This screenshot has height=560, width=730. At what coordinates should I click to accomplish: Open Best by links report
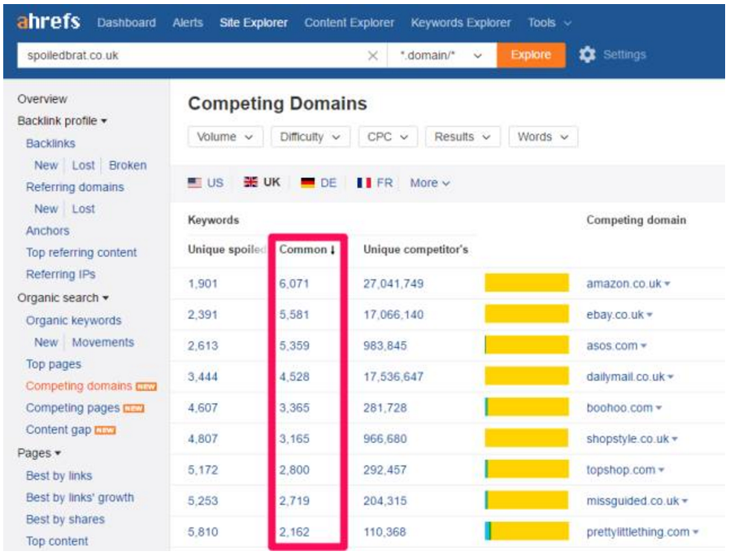59,475
